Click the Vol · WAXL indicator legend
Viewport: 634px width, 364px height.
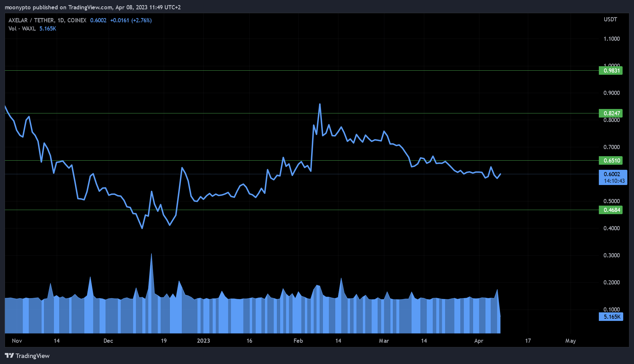point(22,29)
